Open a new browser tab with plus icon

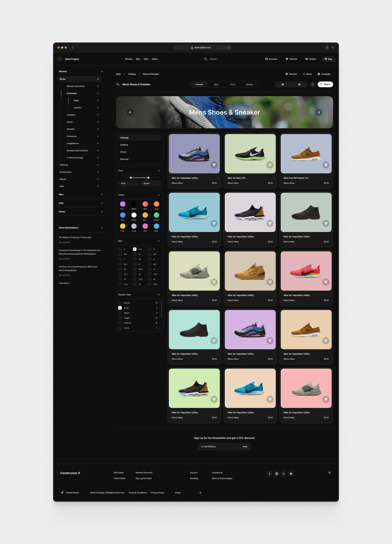[x=333, y=47]
